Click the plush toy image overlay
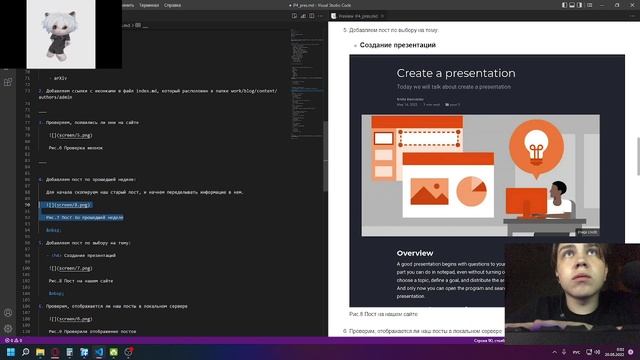 pyautogui.click(x=61, y=34)
